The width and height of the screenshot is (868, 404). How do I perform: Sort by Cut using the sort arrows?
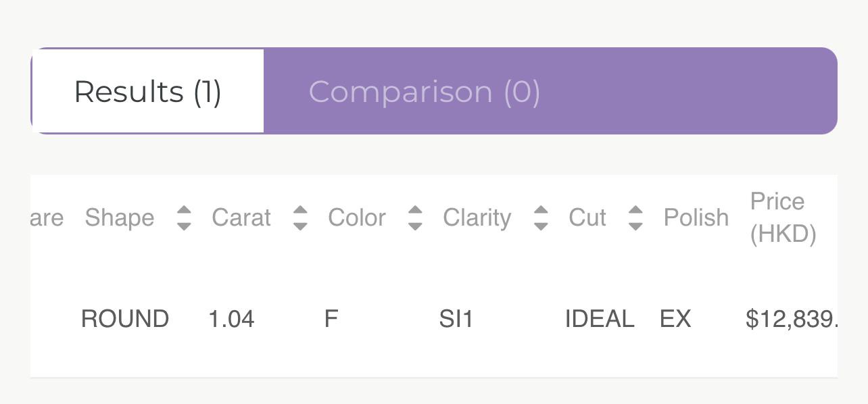point(635,218)
